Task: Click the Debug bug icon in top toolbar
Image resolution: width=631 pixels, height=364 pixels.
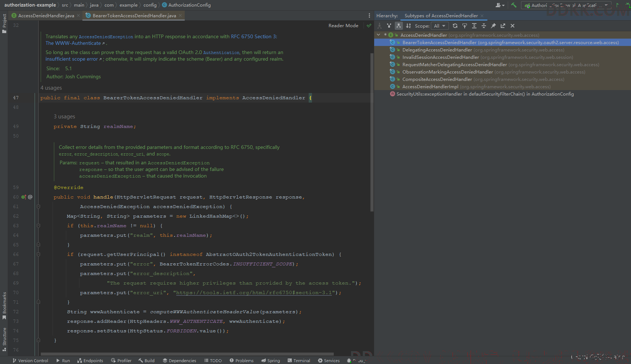Action: [628, 5]
